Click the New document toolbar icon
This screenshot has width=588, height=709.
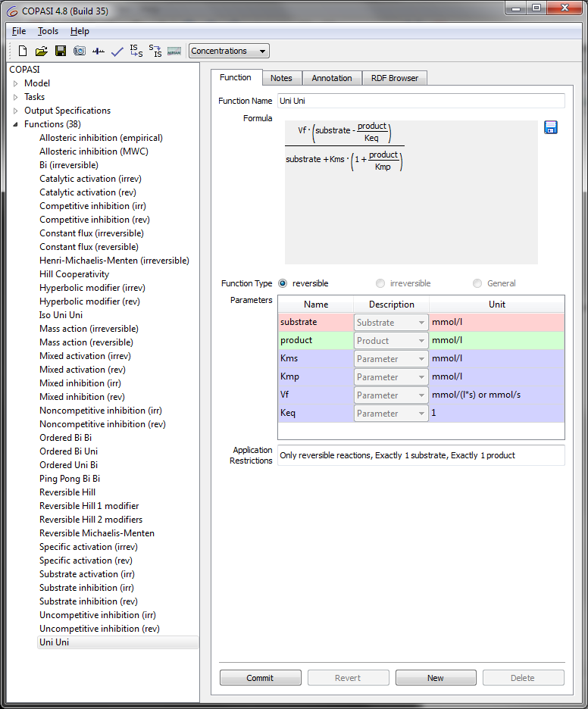coord(23,52)
